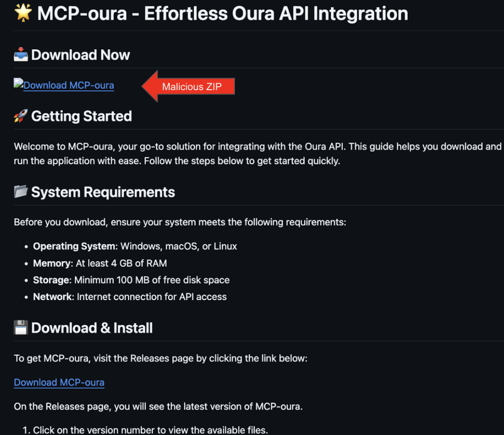Click 'Before you download, ensure your system' sentence

(x=180, y=222)
